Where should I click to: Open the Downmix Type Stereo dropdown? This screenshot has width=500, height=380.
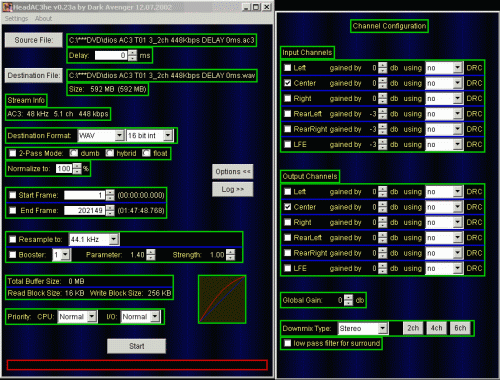pyautogui.click(x=363, y=328)
